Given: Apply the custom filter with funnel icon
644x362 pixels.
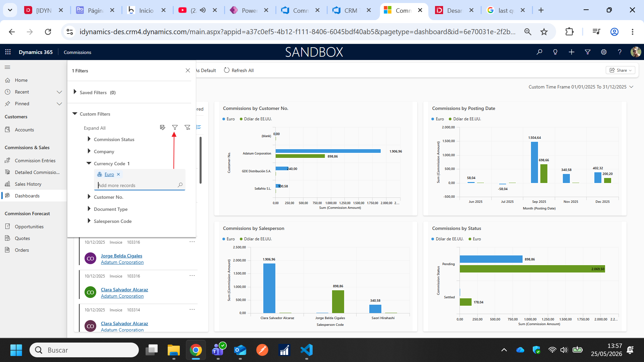Looking at the screenshot, I should (x=175, y=127).
